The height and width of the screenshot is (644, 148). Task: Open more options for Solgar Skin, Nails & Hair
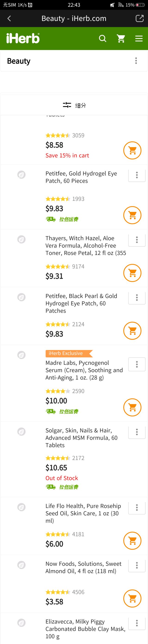(137, 432)
